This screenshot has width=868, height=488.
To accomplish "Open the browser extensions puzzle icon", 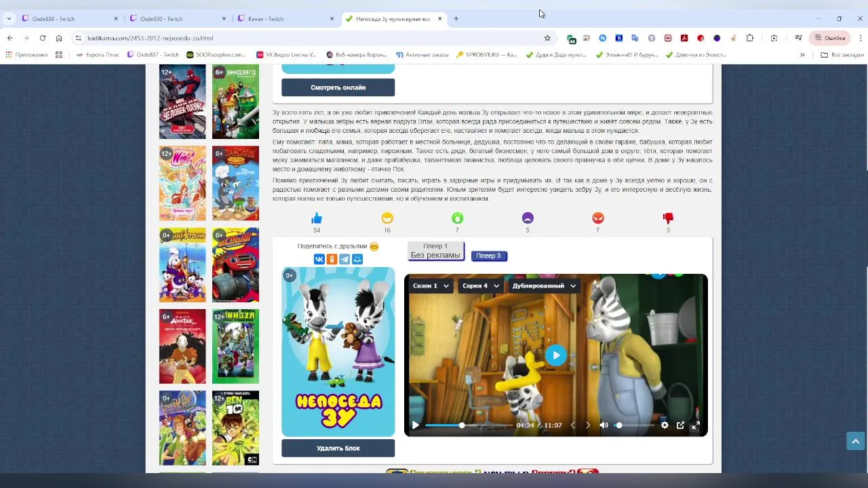I will click(749, 38).
